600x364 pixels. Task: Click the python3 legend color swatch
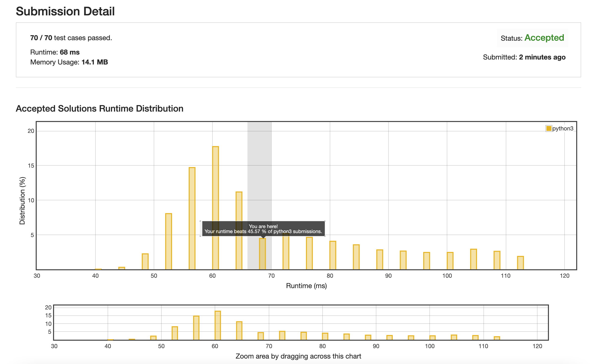(x=549, y=128)
